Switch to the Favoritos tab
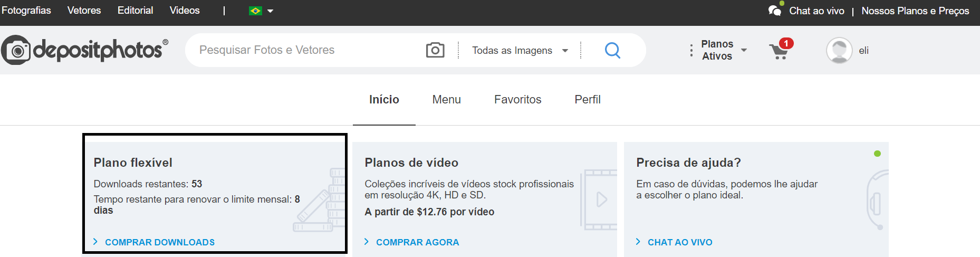This screenshot has height=257, width=980. point(517,99)
